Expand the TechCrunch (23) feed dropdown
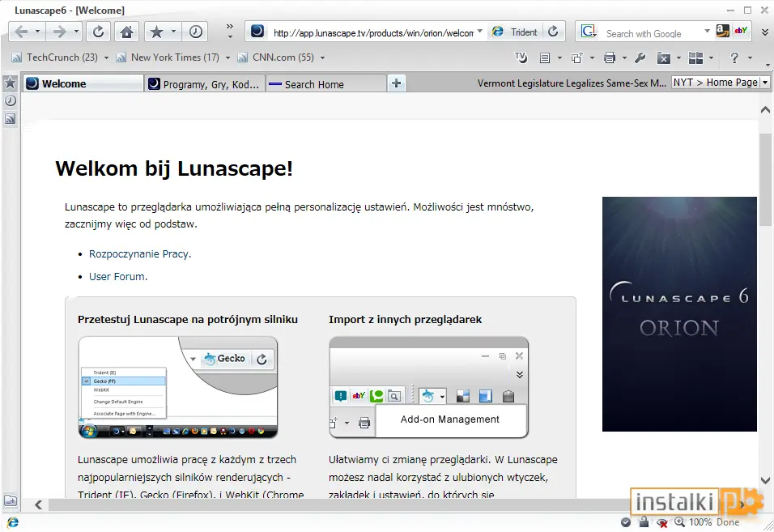The height and width of the screenshot is (532, 774). [106, 57]
